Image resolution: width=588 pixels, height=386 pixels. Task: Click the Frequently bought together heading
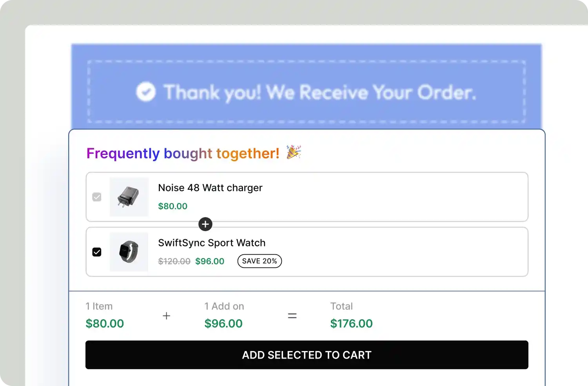[x=183, y=153]
